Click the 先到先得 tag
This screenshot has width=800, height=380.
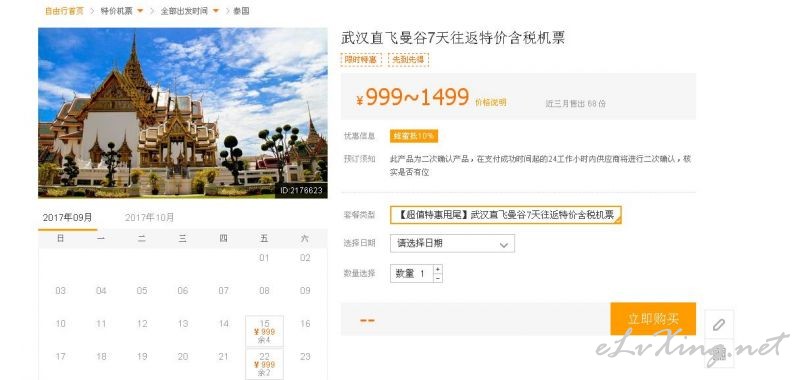click(x=408, y=60)
